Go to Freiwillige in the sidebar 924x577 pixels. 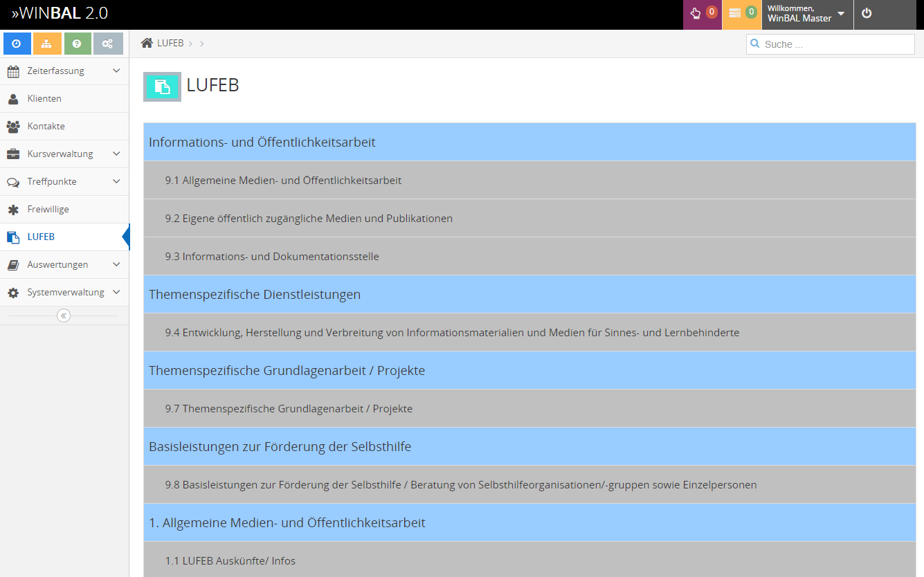[48, 209]
